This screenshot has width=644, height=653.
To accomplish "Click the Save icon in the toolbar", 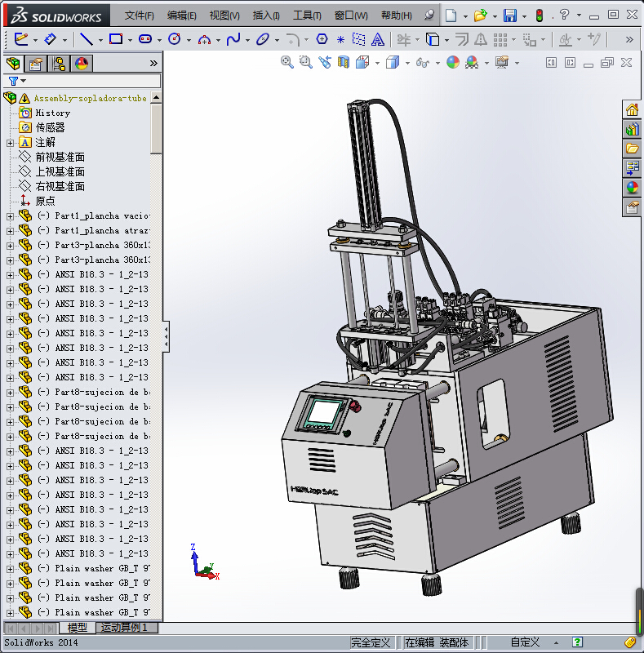I will point(509,16).
